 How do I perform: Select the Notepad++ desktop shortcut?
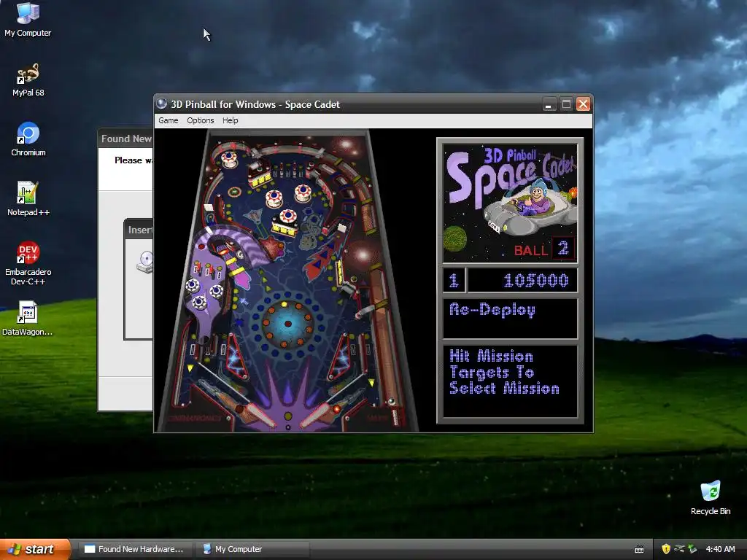tap(28, 199)
